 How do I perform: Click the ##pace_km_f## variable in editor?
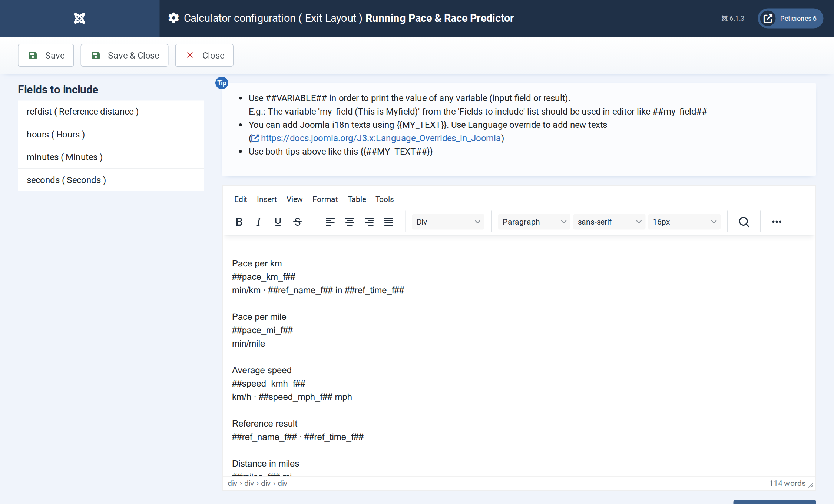click(264, 277)
